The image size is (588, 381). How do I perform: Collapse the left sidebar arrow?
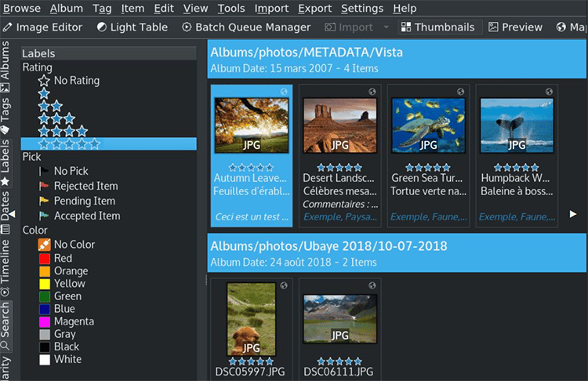(x=12, y=214)
